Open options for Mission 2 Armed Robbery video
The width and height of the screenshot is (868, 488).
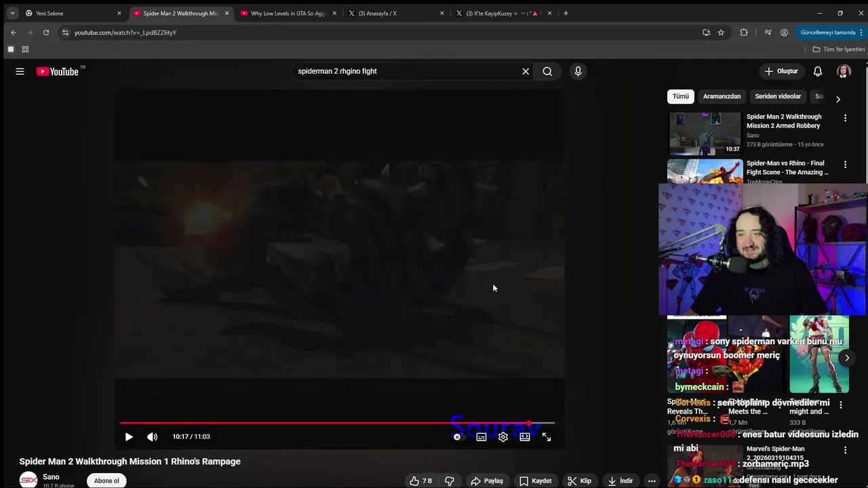pos(845,118)
